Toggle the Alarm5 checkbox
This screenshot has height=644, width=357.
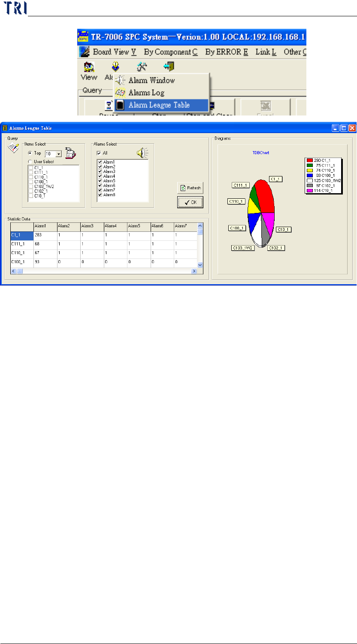(x=100, y=181)
